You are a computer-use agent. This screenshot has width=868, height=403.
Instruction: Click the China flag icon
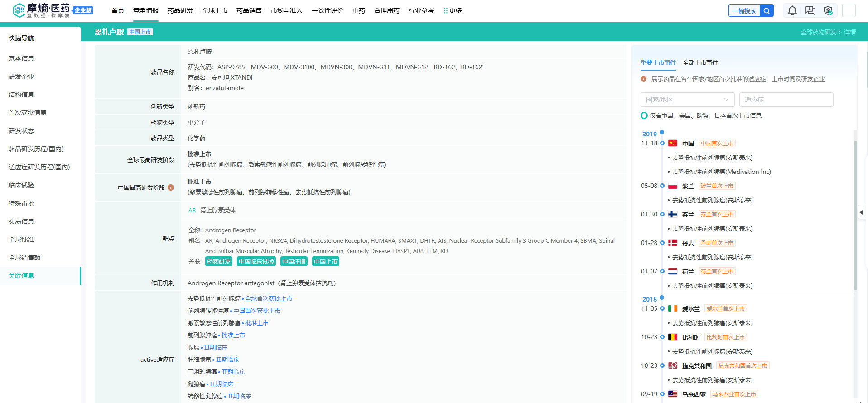(673, 143)
